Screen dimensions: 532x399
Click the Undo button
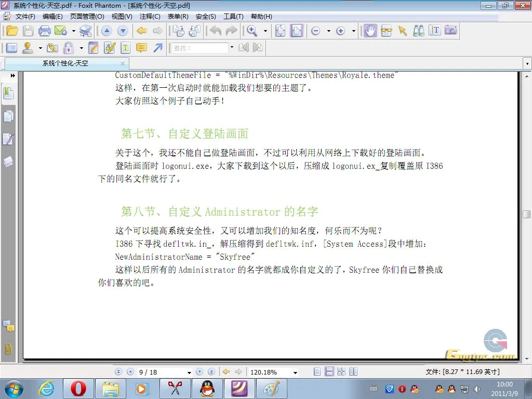[216, 31]
